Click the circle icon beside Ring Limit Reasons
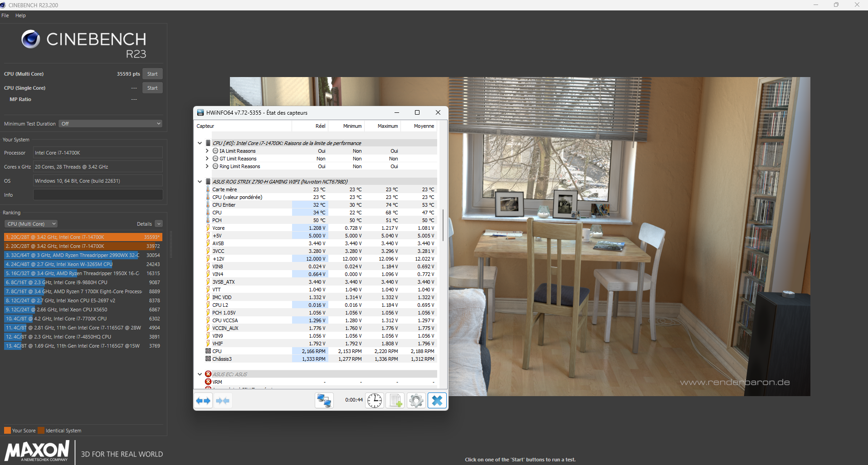The height and width of the screenshot is (465, 868). pos(215,166)
